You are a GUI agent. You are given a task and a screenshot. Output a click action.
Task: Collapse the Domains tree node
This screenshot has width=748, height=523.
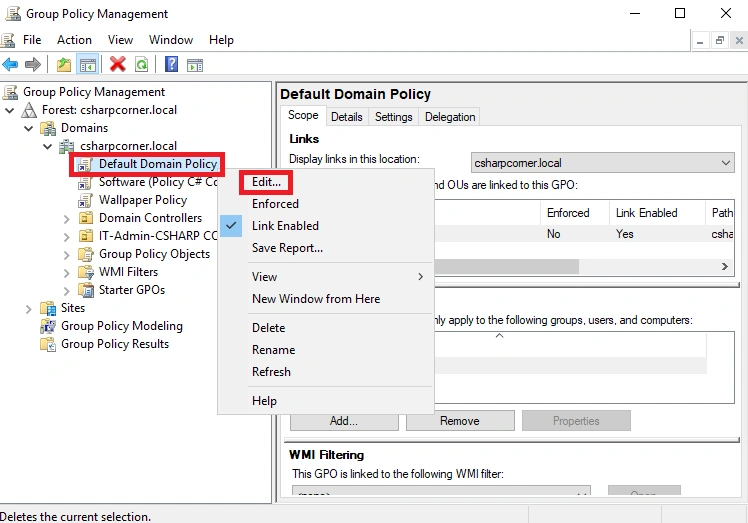(x=29, y=128)
